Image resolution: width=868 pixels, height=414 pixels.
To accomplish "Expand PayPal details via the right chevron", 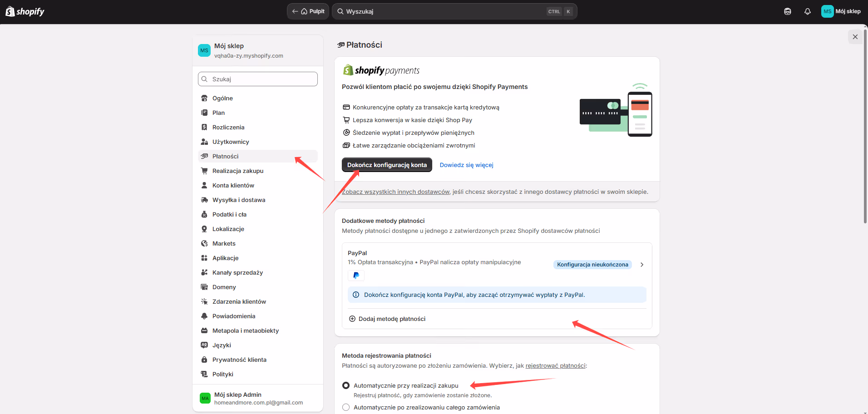I will point(642,264).
